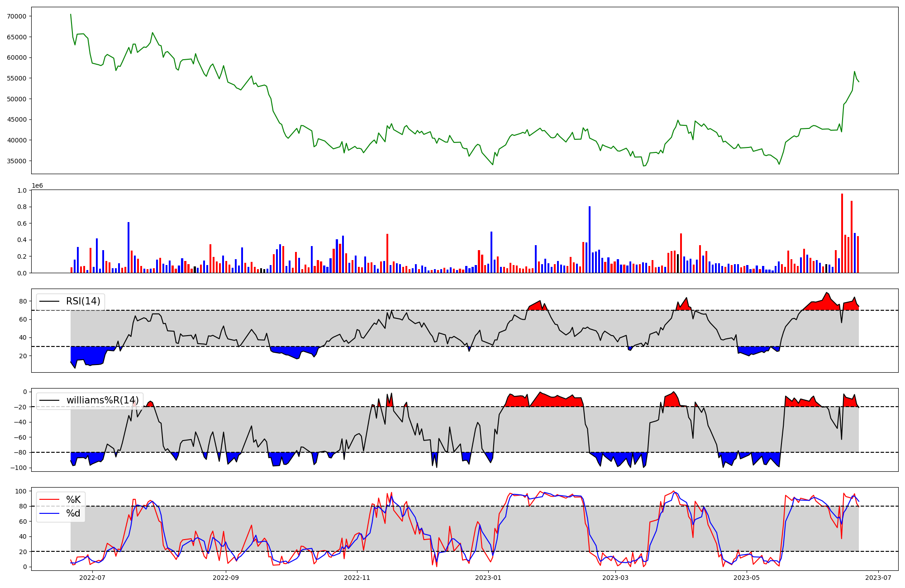
Task: Click the RSI(14) legend label
Action: (x=83, y=301)
